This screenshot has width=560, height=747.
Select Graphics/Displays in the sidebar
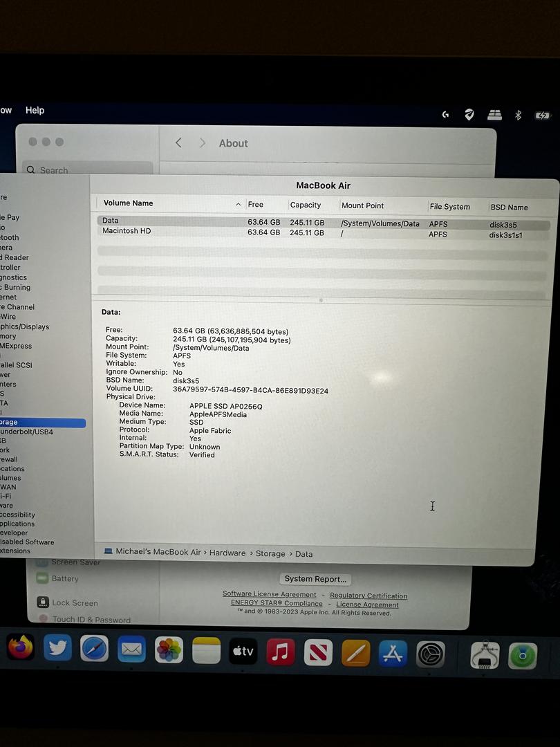coord(25,326)
